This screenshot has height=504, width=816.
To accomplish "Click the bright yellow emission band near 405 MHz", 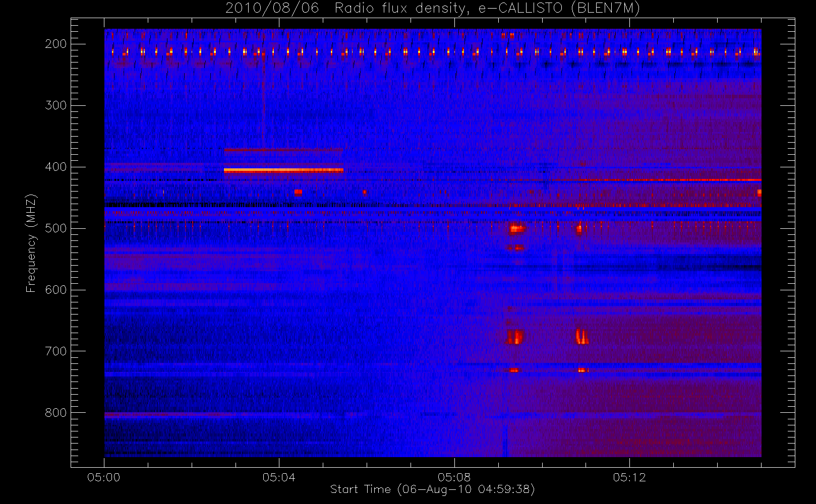I will coord(283,170).
